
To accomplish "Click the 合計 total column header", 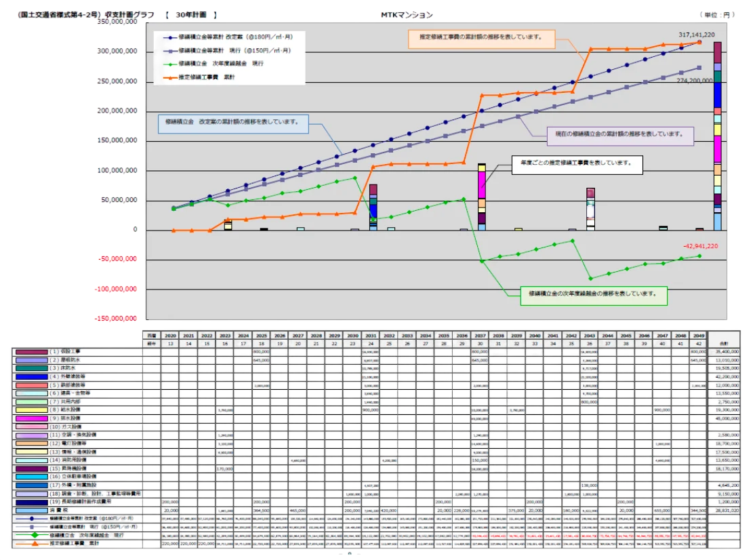I will tap(724, 344).
